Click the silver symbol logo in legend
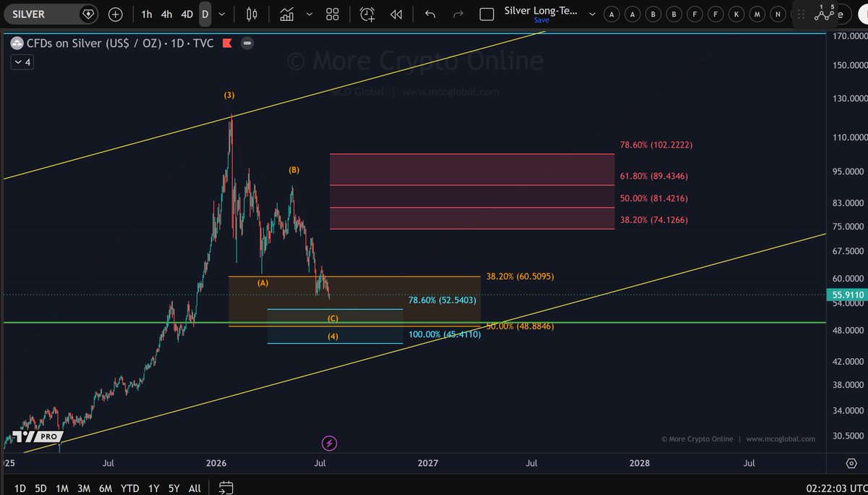 click(x=17, y=43)
